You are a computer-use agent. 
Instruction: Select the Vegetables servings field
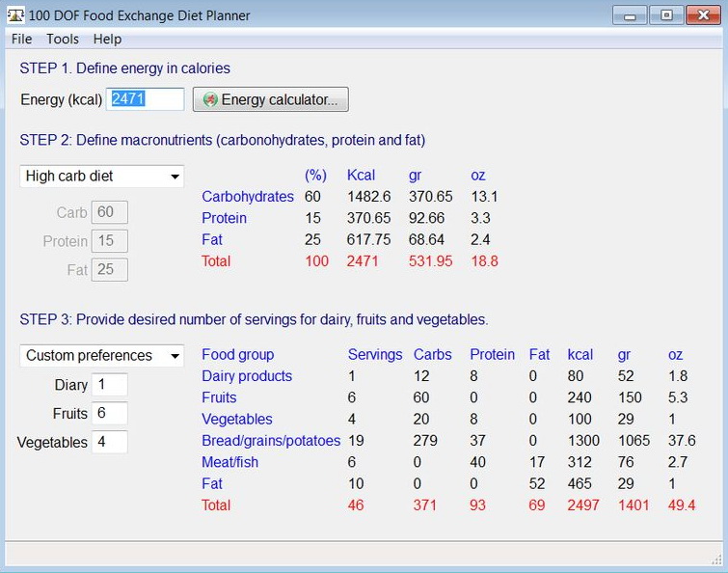[x=109, y=443]
